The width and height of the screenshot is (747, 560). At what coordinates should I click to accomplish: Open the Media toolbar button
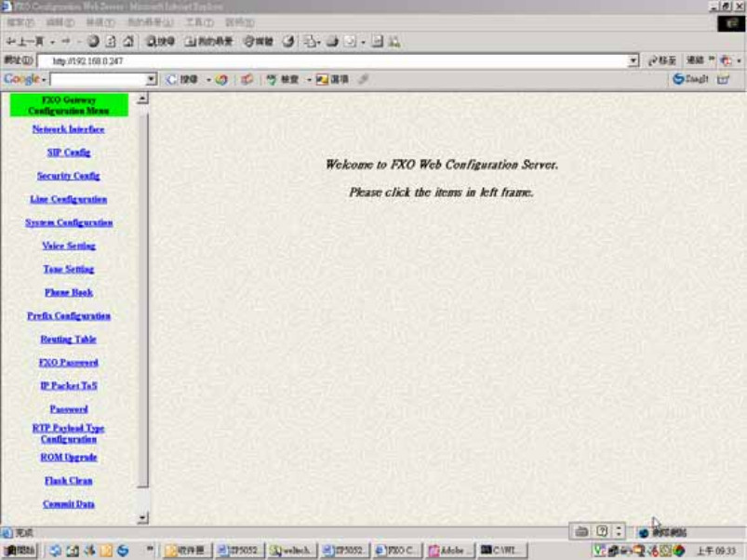click(x=258, y=42)
